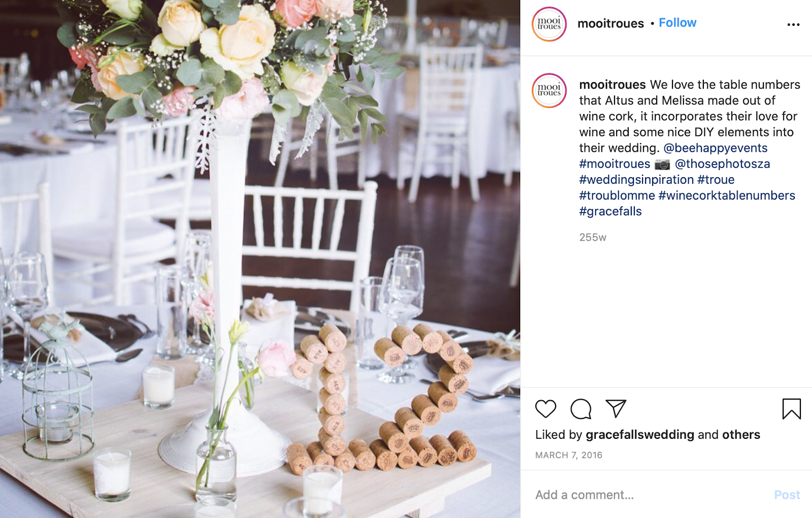Open hashtag #weddingsinpiration
The image size is (812, 518).
tap(636, 179)
